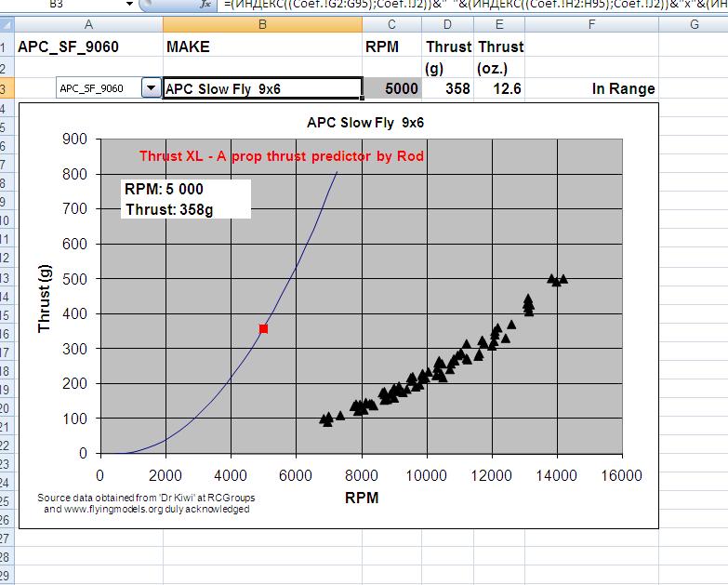
Task: Click the 'Thrust (g)' vertical axis title
Action: click(44, 299)
